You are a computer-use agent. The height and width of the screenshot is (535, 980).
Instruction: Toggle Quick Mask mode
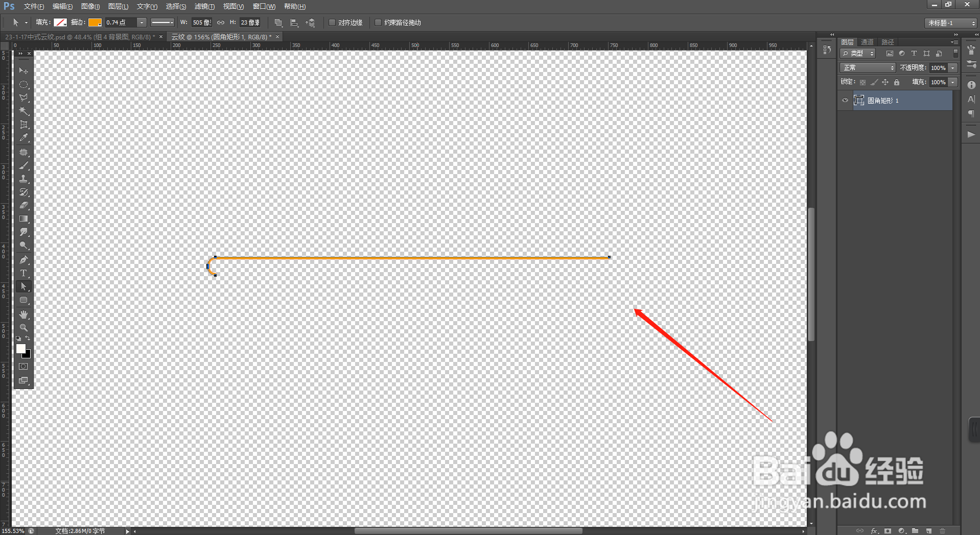[x=24, y=367]
